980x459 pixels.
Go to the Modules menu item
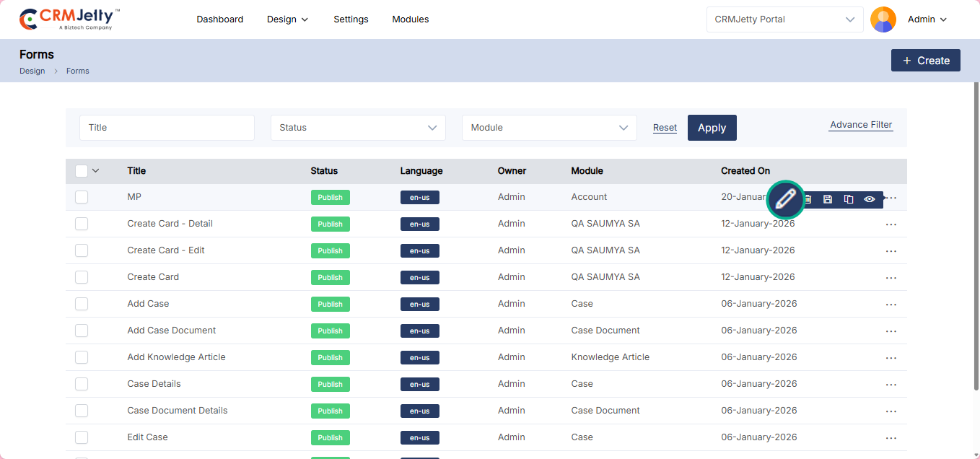(410, 19)
